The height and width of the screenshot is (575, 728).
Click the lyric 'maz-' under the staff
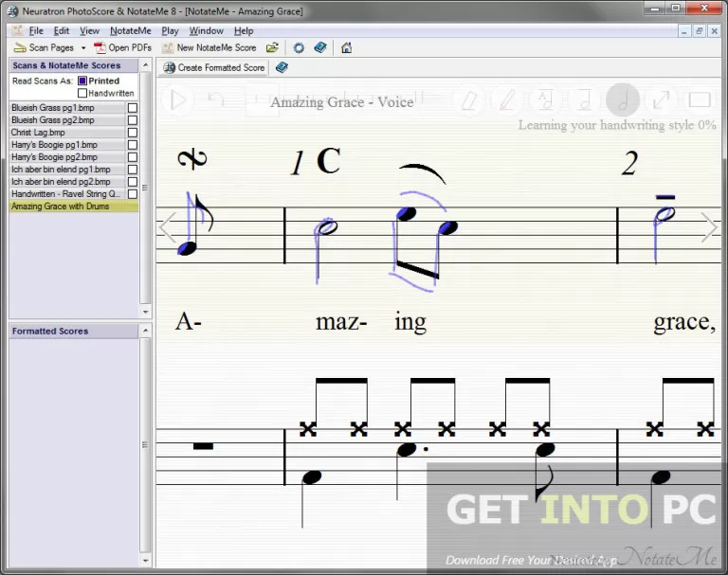341,322
